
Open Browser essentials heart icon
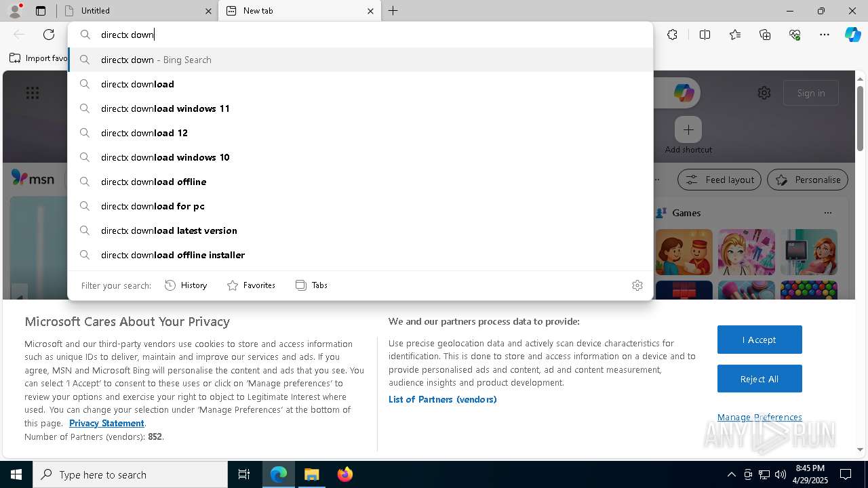coord(795,35)
